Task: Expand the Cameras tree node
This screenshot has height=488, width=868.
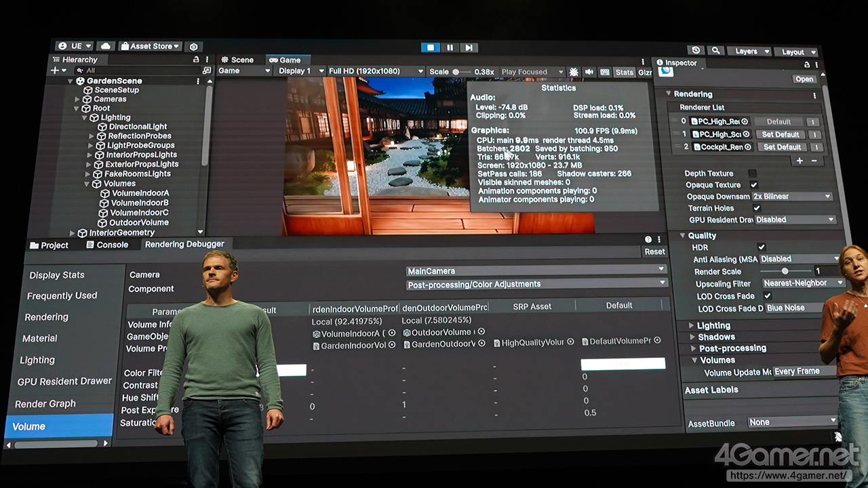Action: tap(77, 99)
